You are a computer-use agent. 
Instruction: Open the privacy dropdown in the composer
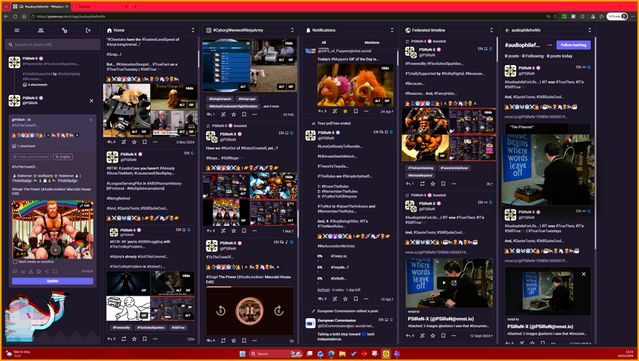31,156
